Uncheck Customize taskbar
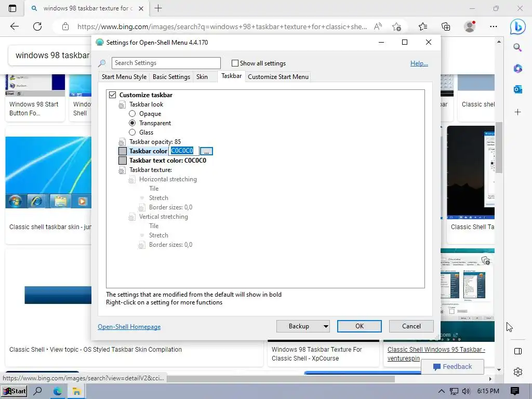The width and height of the screenshot is (532, 399). 112,95
